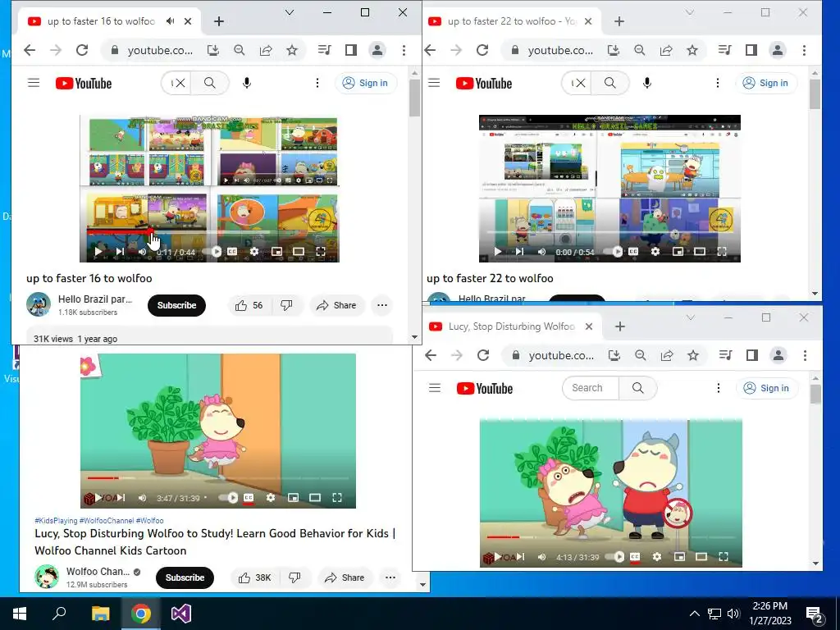840x630 pixels.
Task: Open more actions beside Share on 'up to faster 16'
Action: coord(382,305)
